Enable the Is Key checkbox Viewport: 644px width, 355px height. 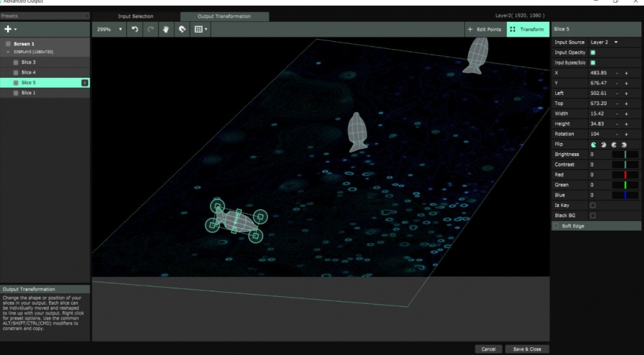point(593,206)
